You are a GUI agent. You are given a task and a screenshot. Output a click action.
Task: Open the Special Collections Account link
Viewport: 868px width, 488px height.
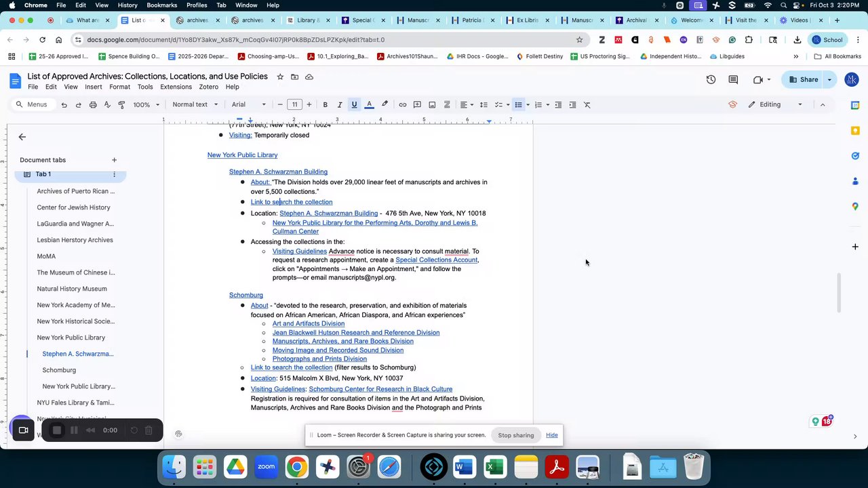pos(436,260)
